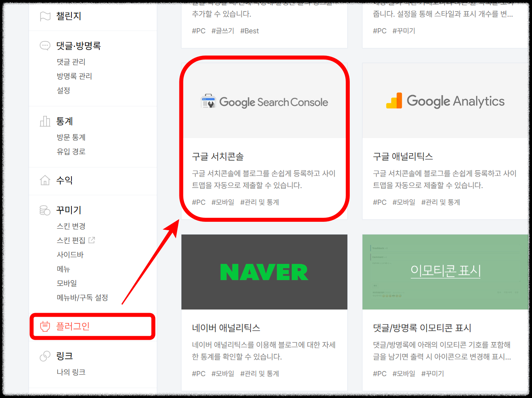Click the Google Analytics logo icon
Viewport: 532px width, 398px height.
394,101
